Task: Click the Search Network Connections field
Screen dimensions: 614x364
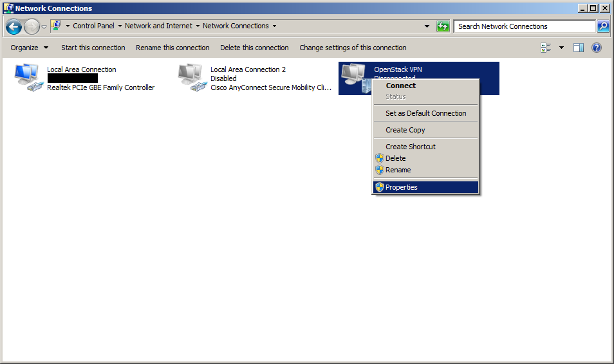Action: [524, 26]
